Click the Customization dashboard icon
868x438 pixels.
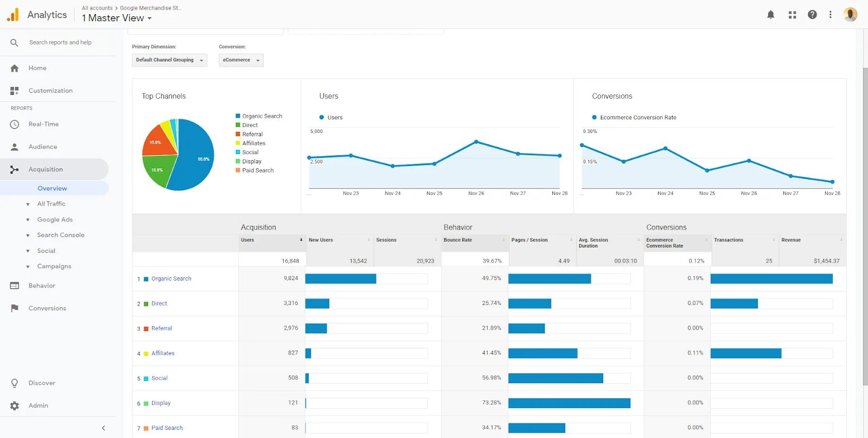click(x=15, y=91)
